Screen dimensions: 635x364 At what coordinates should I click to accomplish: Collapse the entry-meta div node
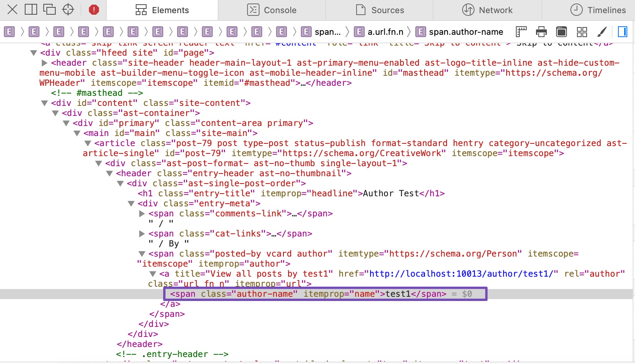(131, 204)
